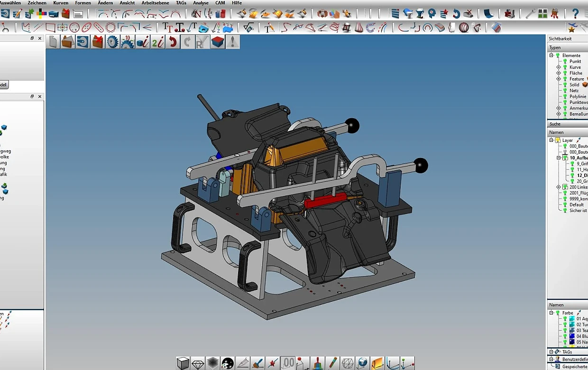Toggle visibility of the Default layer

(565, 205)
